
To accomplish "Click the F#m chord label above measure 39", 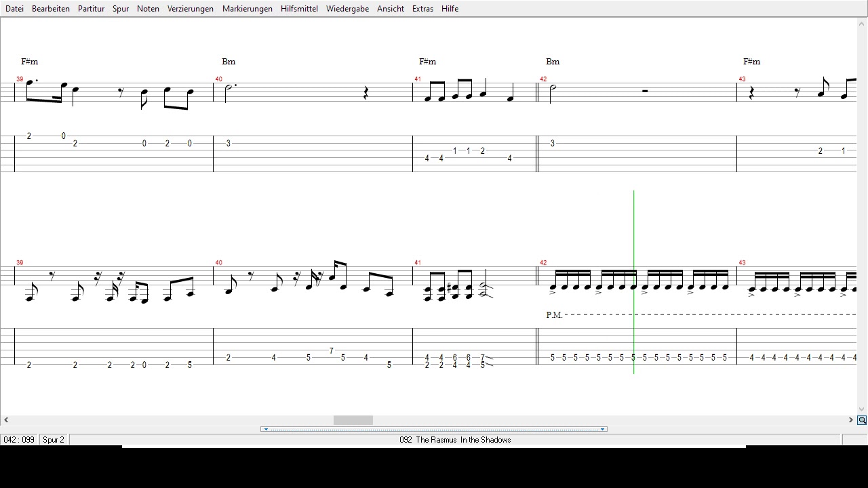I will tap(29, 62).
